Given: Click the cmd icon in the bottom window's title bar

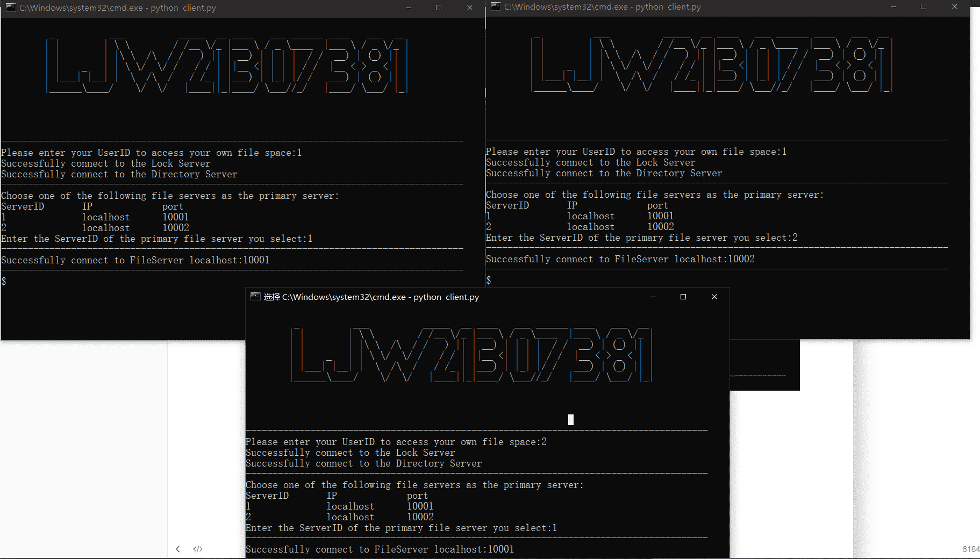Looking at the screenshot, I should (255, 297).
